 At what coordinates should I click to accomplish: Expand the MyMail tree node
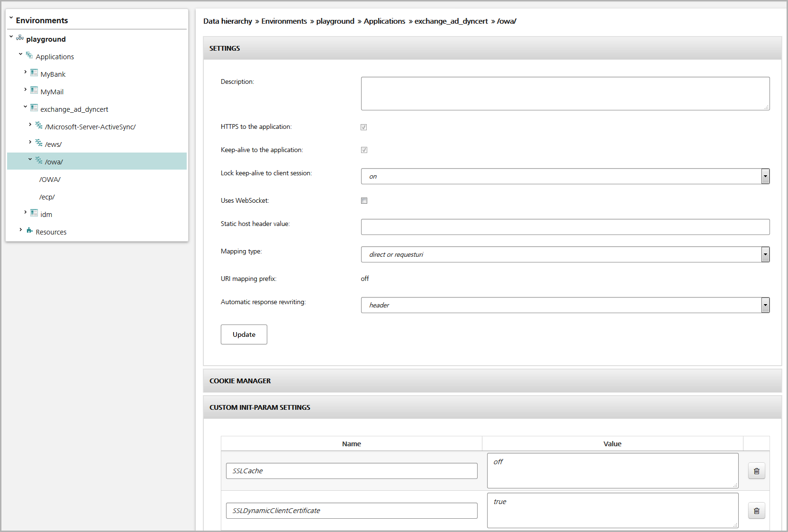(25, 89)
